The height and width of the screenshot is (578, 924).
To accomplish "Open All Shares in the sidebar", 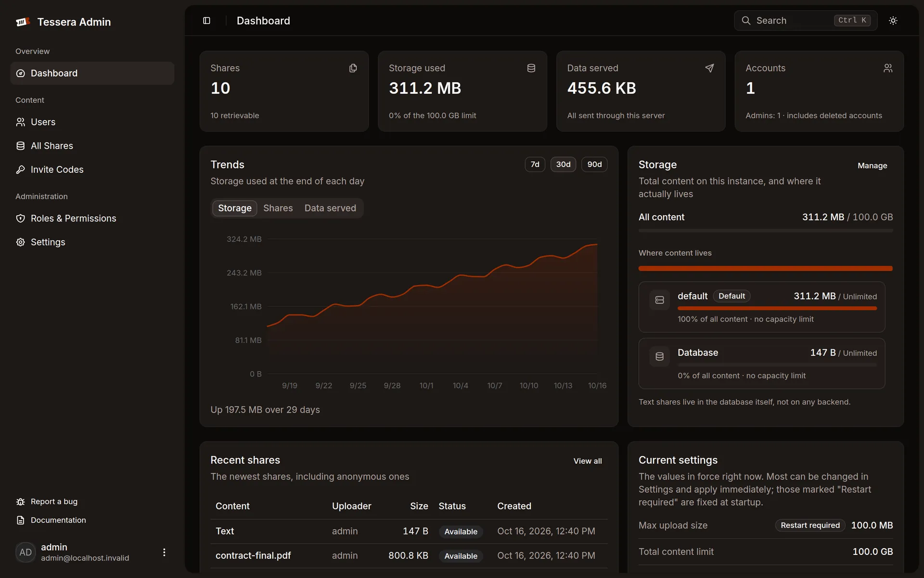I will (92, 146).
